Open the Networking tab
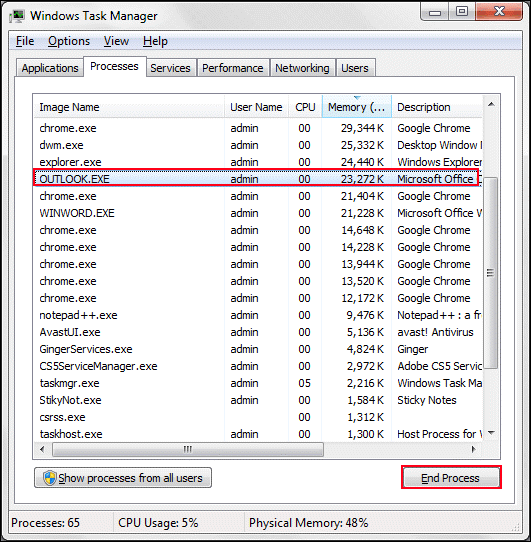This screenshot has width=531, height=542. pyautogui.click(x=302, y=68)
